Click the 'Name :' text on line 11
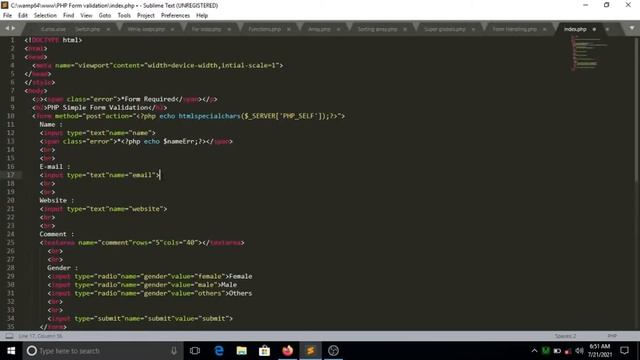640x360 pixels. [51, 124]
